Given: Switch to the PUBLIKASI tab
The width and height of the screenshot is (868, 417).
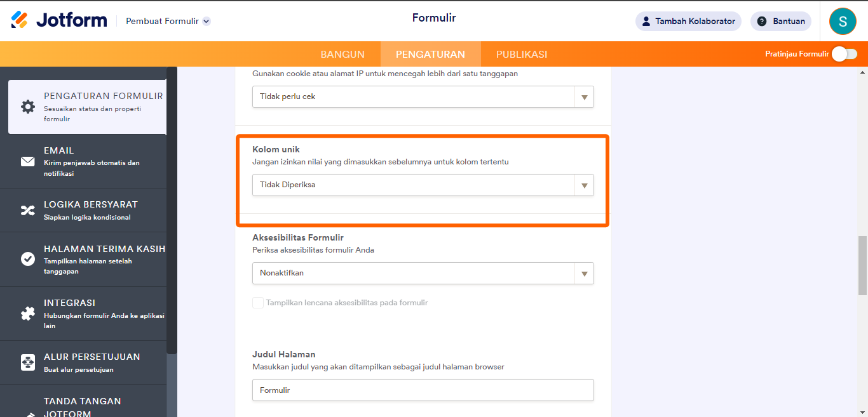Looking at the screenshot, I should [522, 55].
